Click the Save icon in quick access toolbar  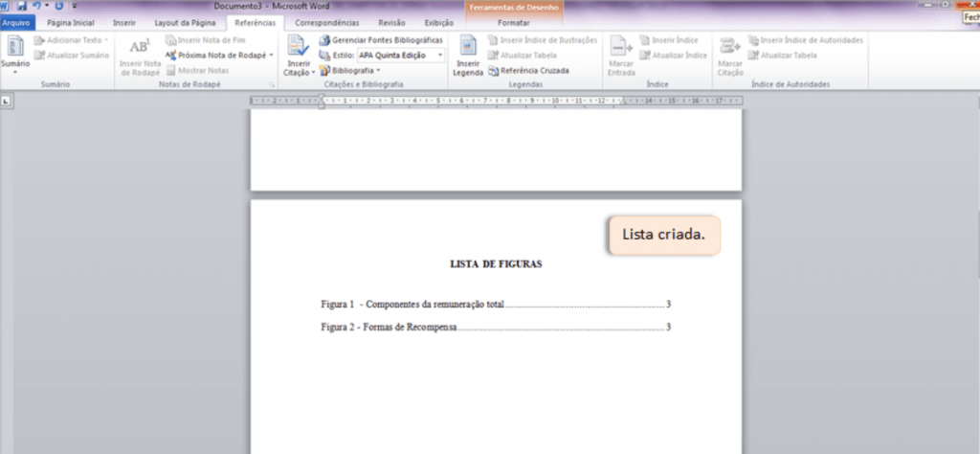pyautogui.click(x=21, y=6)
